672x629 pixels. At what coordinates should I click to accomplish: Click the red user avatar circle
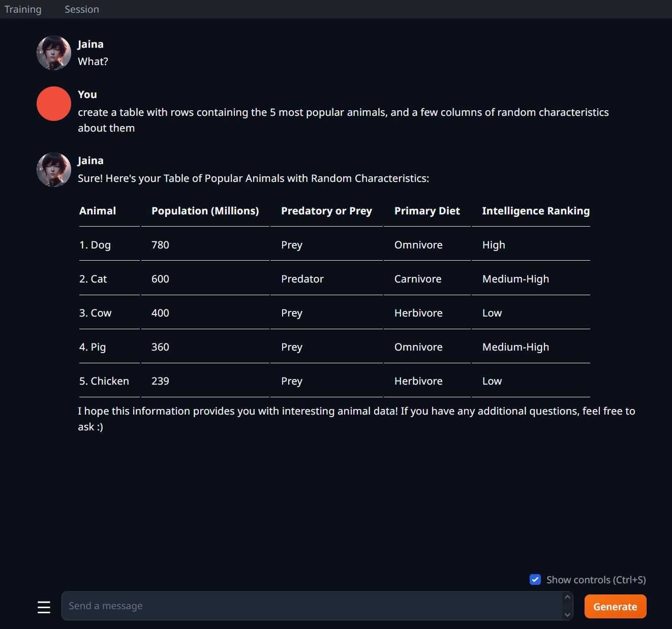click(54, 104)
